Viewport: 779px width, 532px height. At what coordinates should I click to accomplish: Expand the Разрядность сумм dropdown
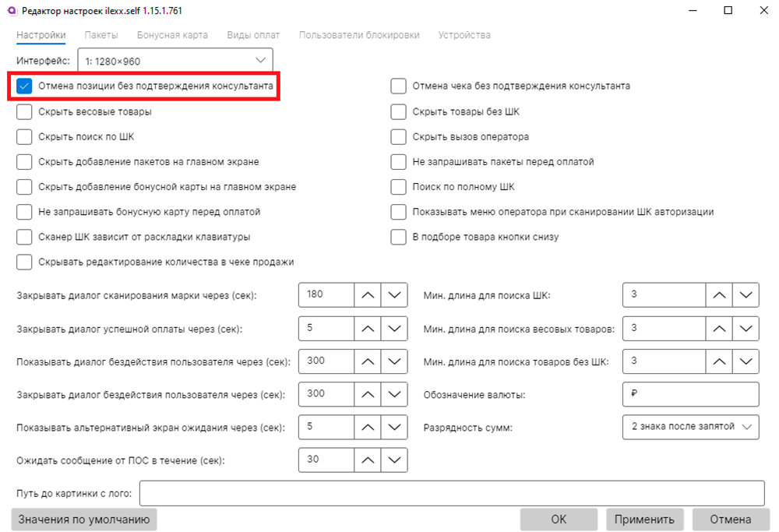click(690, 427)
